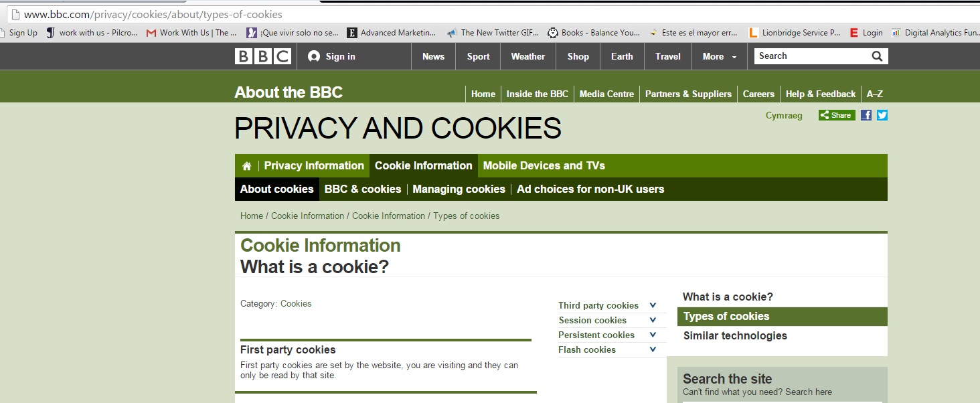Expand the Persistent cookies section
This screenshot has height=403, width=980.
click(653, 335)
